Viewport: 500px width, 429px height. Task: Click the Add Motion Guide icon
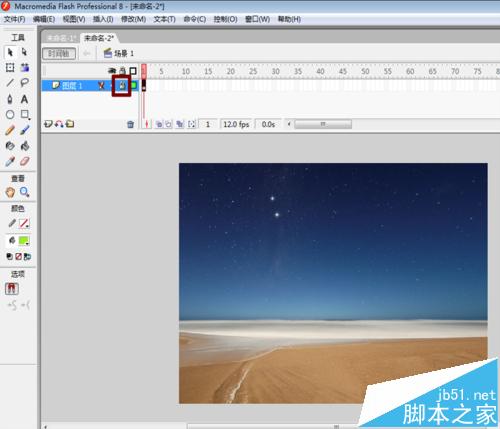tap(59, 124)
